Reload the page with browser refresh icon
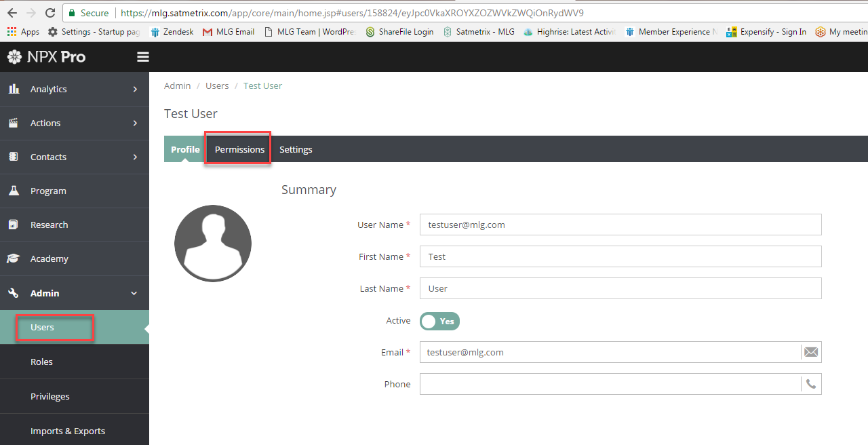Viewport: 868px width, 445px height. tap(50, 13)
